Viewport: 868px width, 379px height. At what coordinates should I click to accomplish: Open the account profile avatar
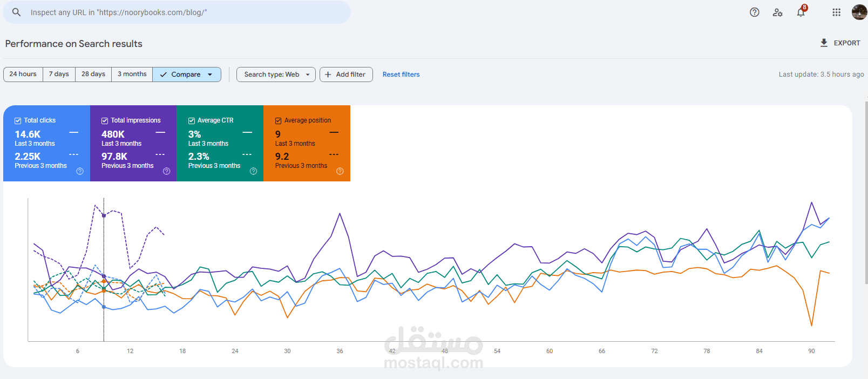(x=859, y=12)
